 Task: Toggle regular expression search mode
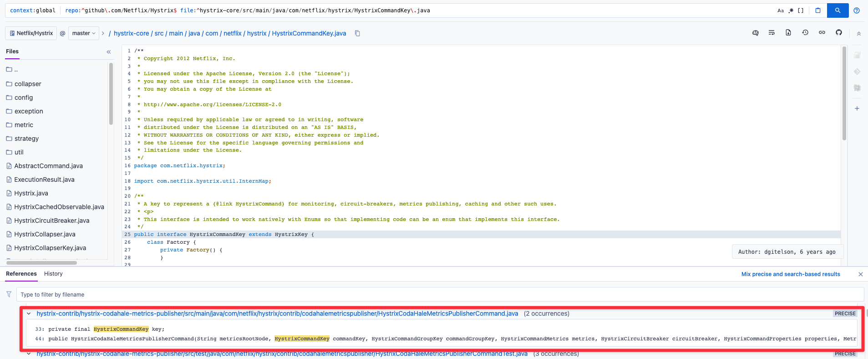(x=791, y=10)
